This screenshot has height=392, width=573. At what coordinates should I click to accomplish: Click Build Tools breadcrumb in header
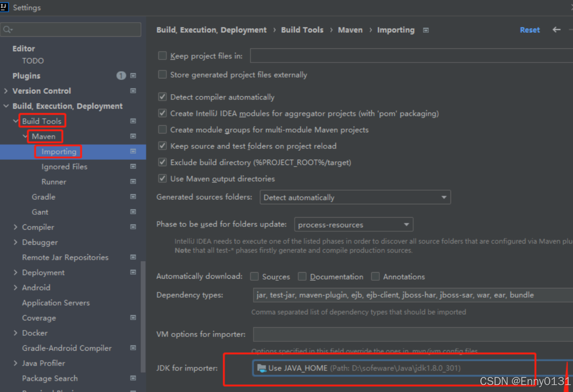(x=302, y=30)
